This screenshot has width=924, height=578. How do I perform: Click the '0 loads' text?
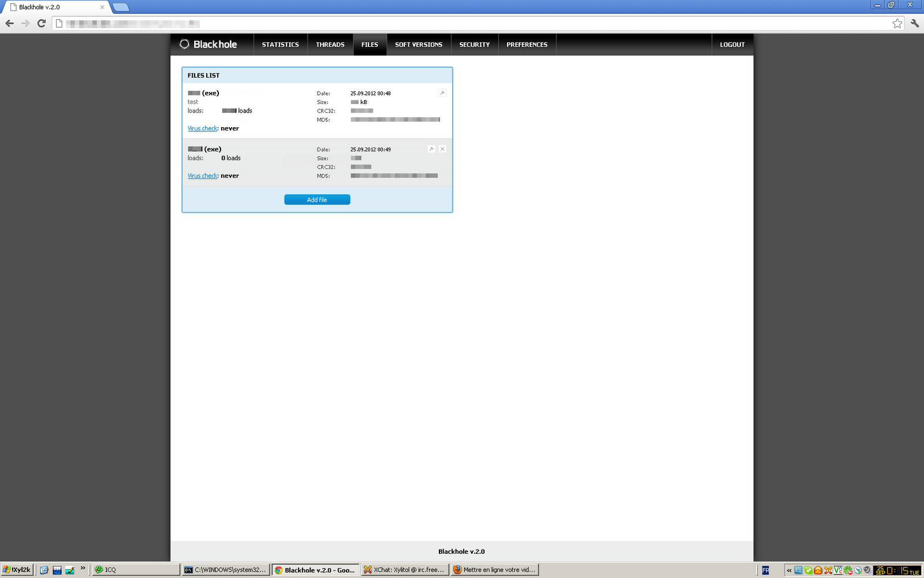point(231,158)
